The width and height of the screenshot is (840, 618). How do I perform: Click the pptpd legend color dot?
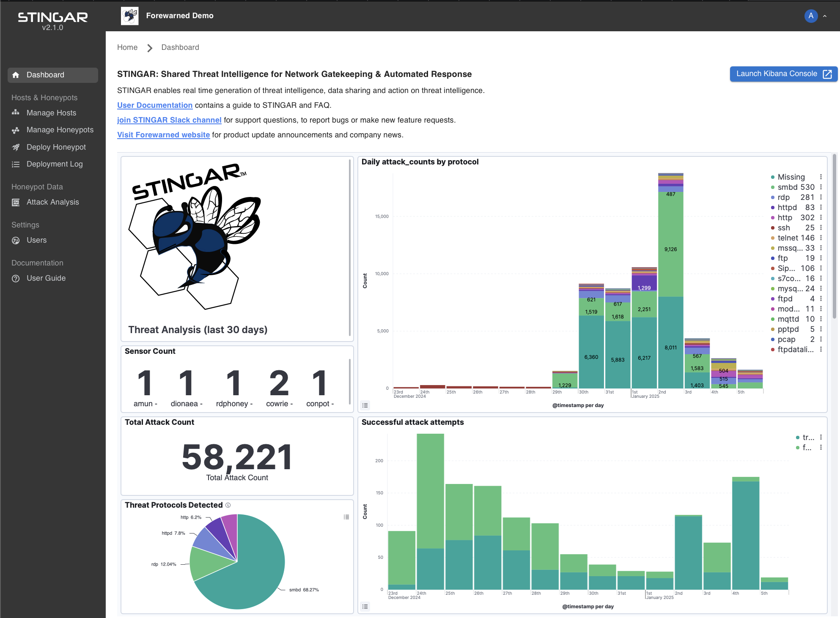pyautogui.click(x=773, y=329)
